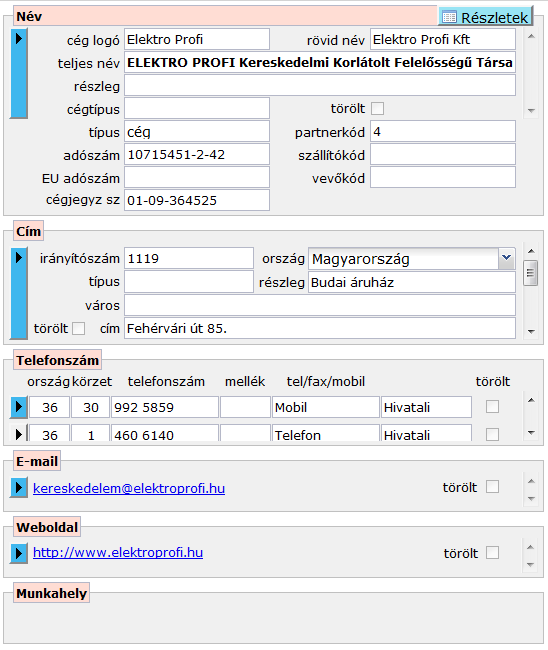548x650 pixels.
Task: Click the Cím section scrollbar thumb
Action: 531,273
